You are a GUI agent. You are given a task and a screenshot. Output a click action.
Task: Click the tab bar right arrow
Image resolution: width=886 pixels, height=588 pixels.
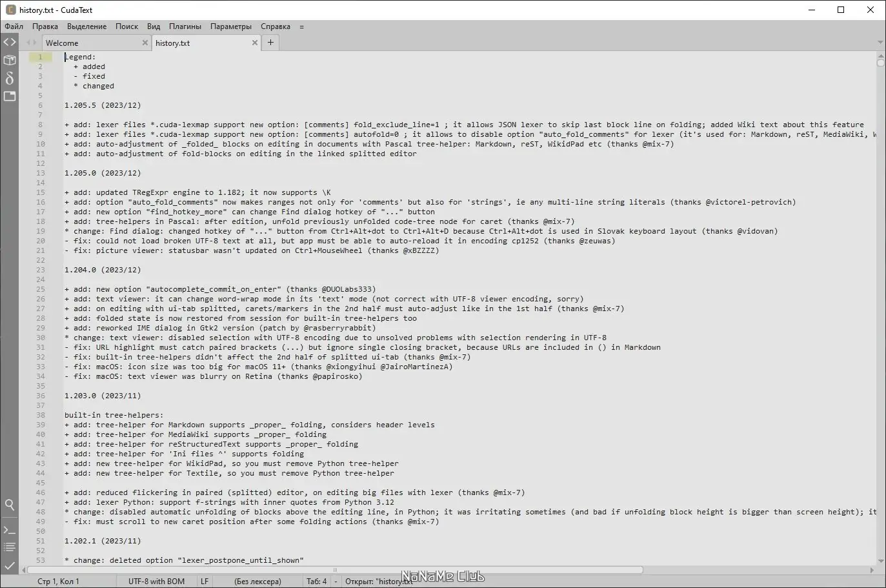(35, 43)
